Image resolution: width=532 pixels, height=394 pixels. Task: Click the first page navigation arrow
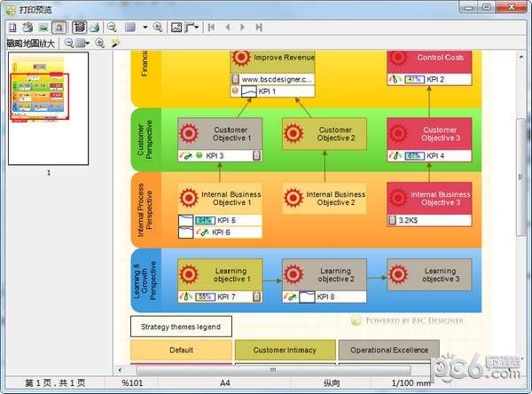tap(211, 27)
